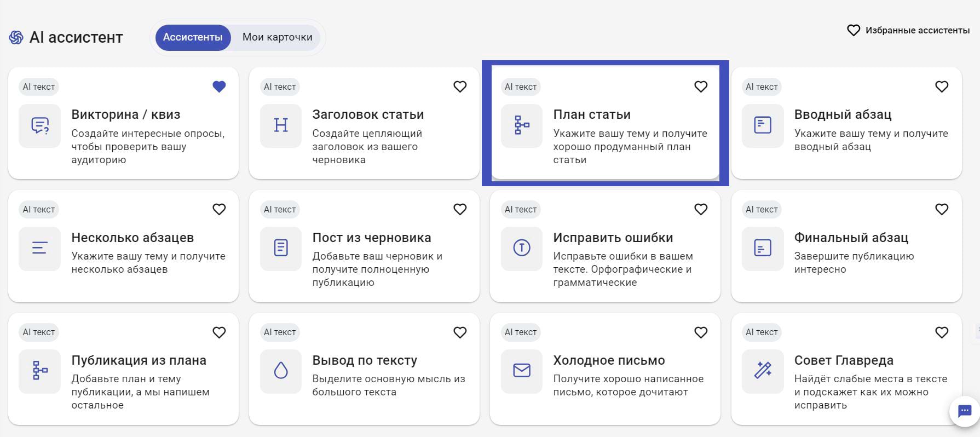Favorite the Заголовок статьи card with heart

click(460, 87)
